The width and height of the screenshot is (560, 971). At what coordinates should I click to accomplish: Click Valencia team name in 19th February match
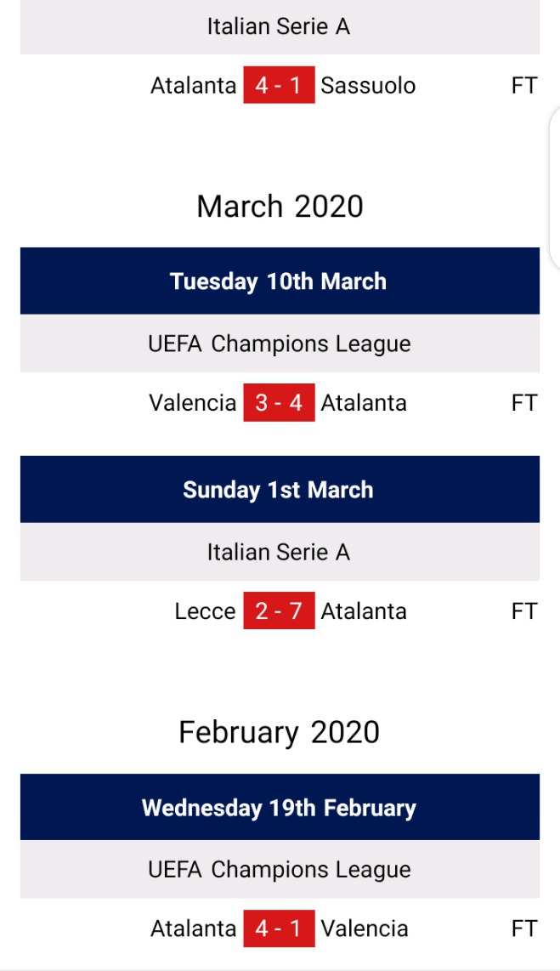(365, 928)
